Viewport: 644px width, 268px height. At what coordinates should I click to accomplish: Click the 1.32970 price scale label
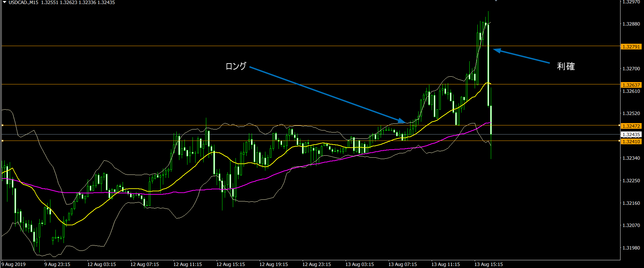(x=631, y=2)
